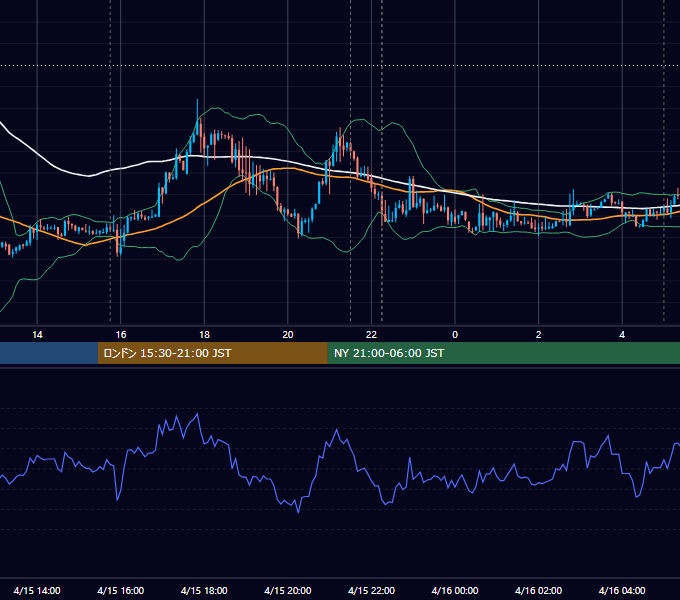The width and height of the screenshot is (680, 600).
Task: Select the 2 hour label on price chart axis
Action: [539, 335]
